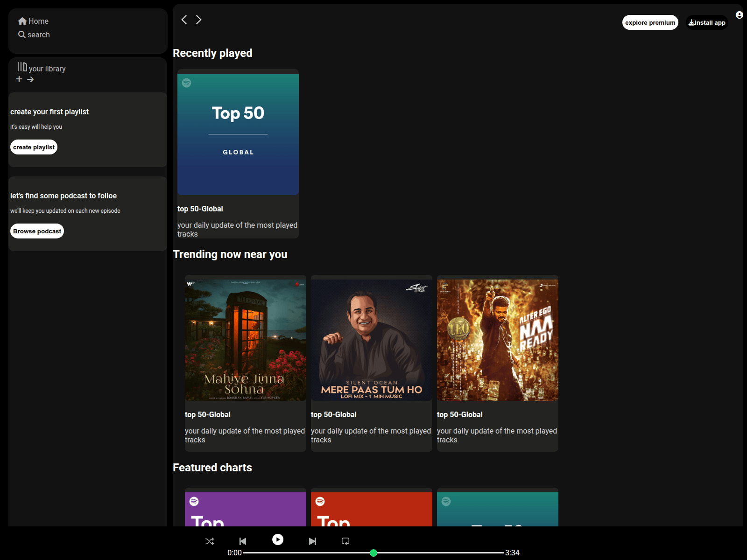This screenshot has height=560, width=747.
Task: Click top 50-Global title under Recently played
Action: (200, 209)
